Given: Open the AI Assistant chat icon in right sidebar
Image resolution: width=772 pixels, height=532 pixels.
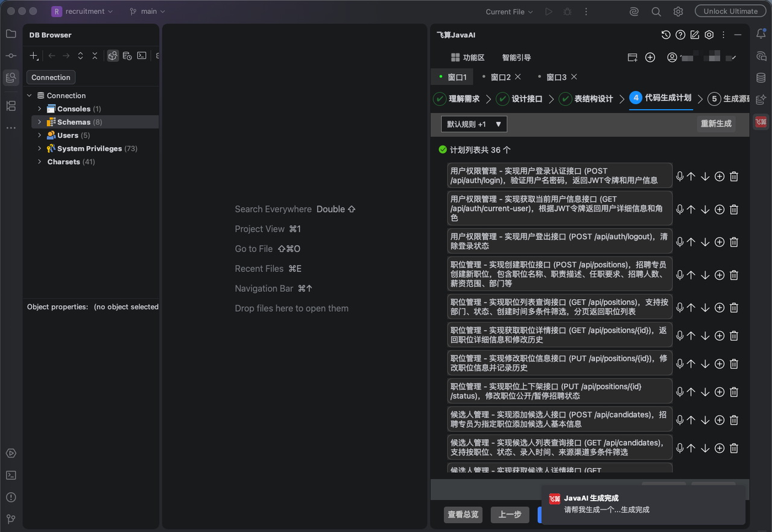Looking at the screenshot, I should click(x=761, y=56).
